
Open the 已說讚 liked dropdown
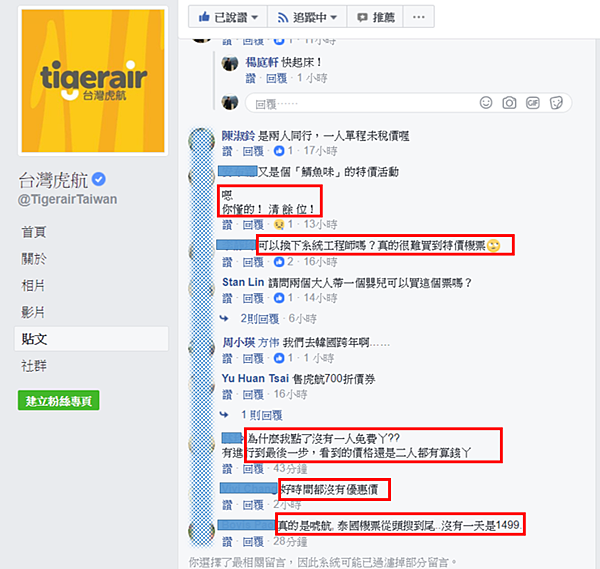click(228, 17)
